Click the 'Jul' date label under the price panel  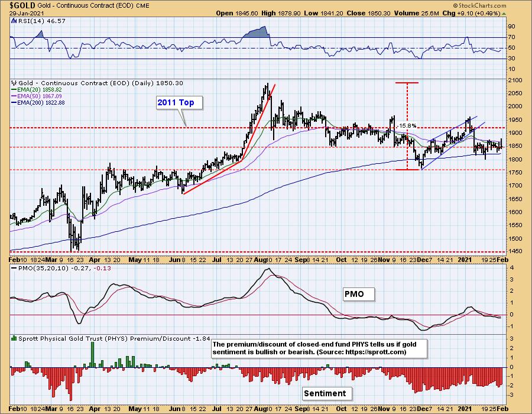[x=216, y=260]
